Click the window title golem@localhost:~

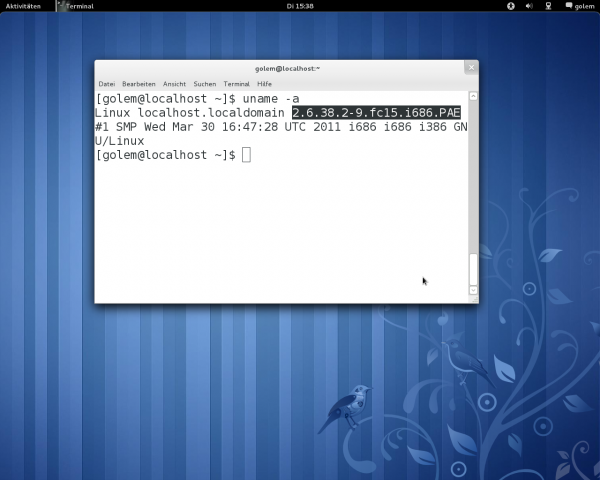tap(287, 69)
